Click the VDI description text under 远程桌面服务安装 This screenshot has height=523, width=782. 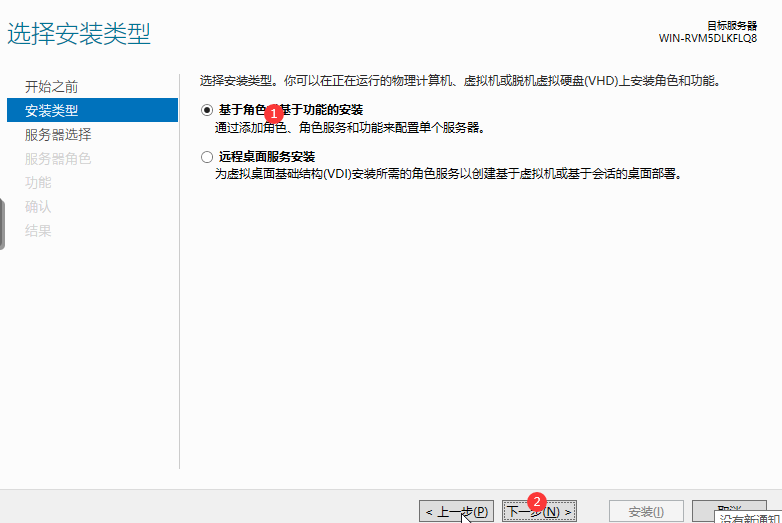(448, 174)
